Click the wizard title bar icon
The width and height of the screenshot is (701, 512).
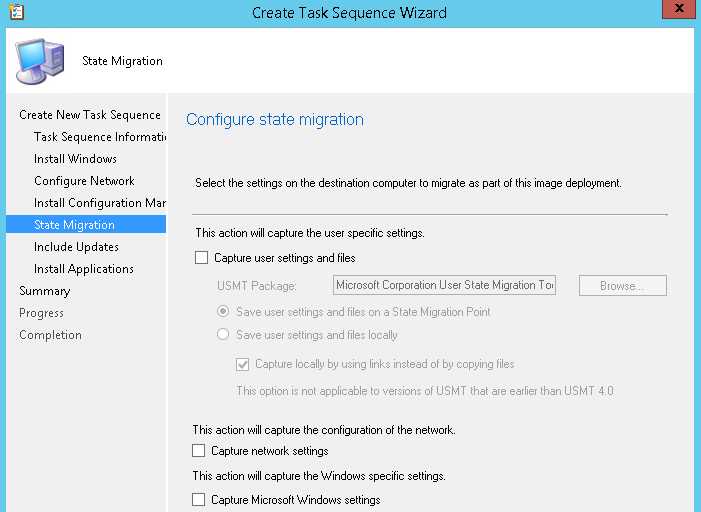tap(15, 12)
